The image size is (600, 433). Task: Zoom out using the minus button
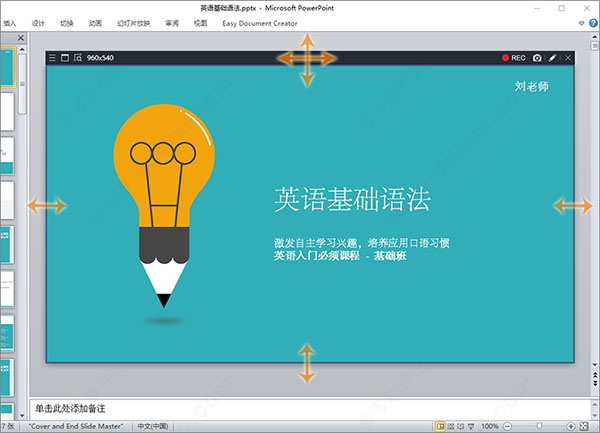pos(508,426)
